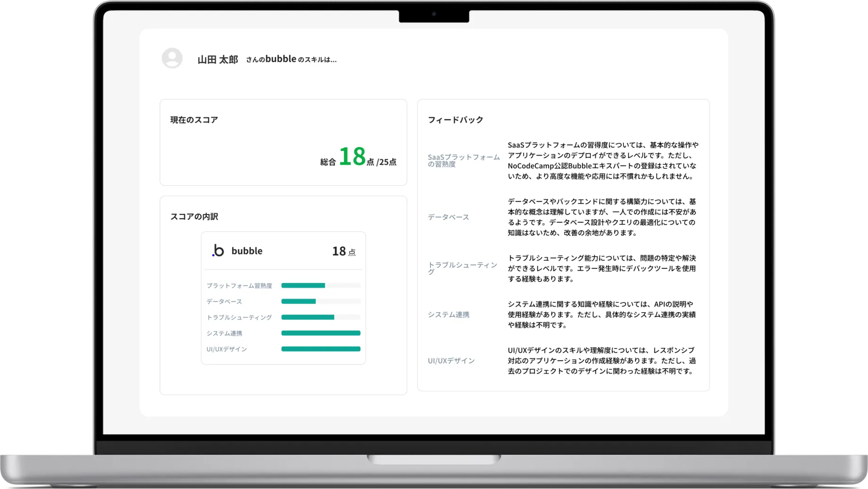Click the UI/UXデザイン row label in breakdown
868x489 pixels.
(x=227, y=349)
